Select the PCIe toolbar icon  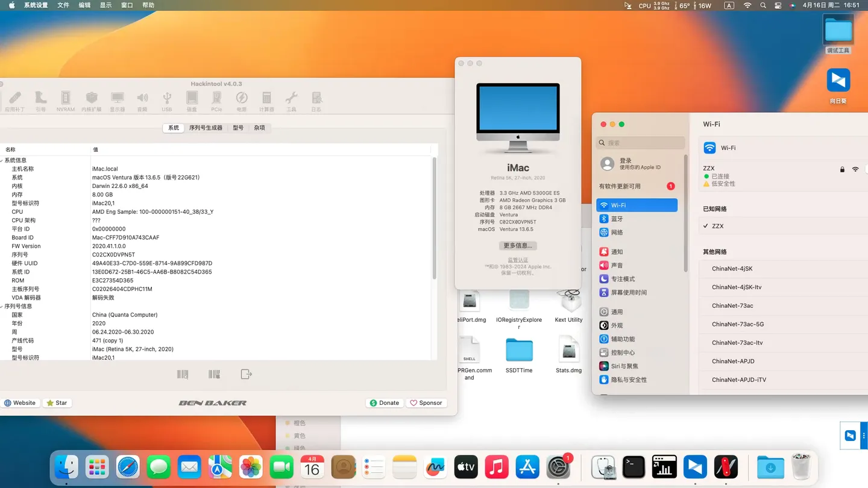[x=216, y=101]
